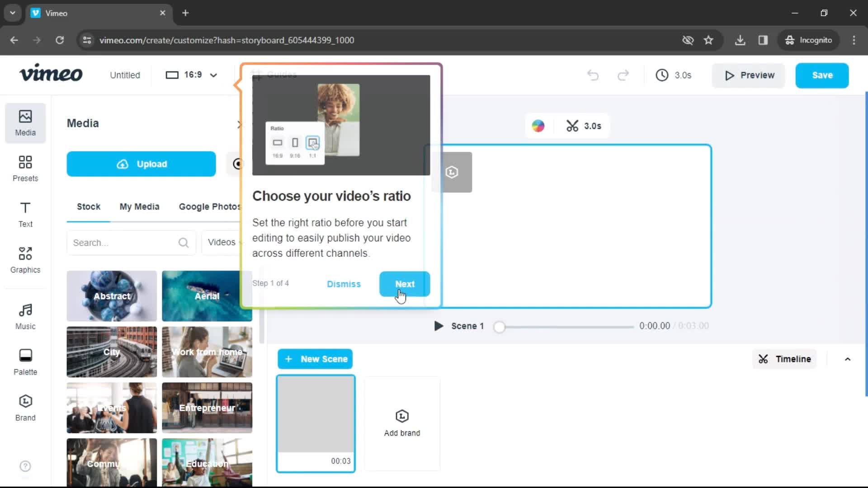Click the Scene 1 playback slider handle
Screen dimensions: 868x488
pos(499,327)
